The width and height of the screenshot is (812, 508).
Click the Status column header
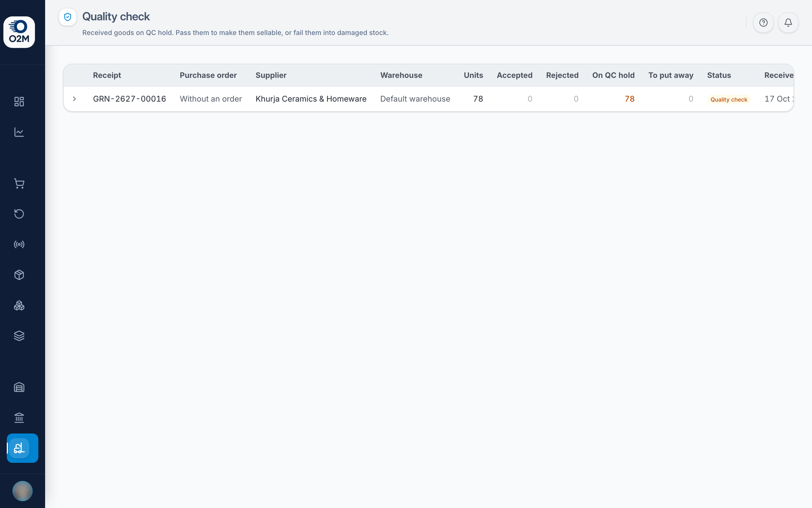coord(719,75)
